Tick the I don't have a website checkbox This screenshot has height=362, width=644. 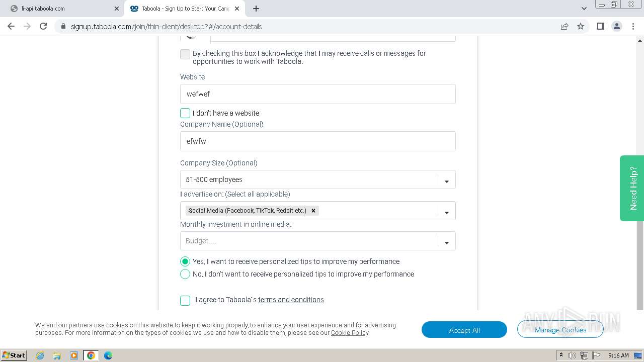(x=185, y=113)
